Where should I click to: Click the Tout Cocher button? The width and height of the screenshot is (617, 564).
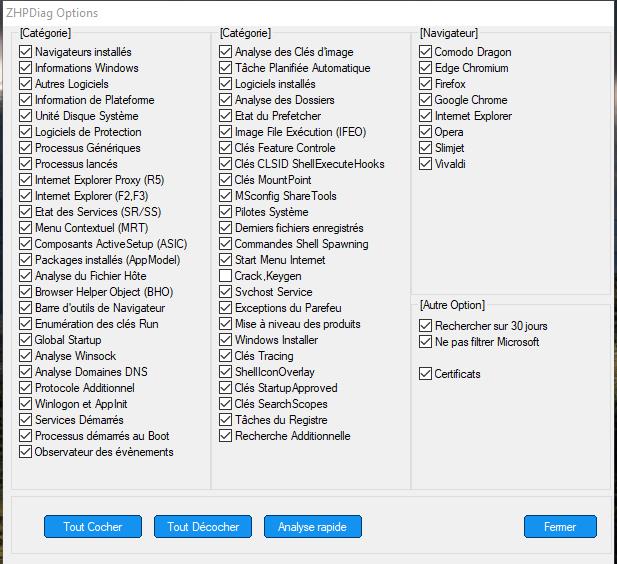(92, 527)
